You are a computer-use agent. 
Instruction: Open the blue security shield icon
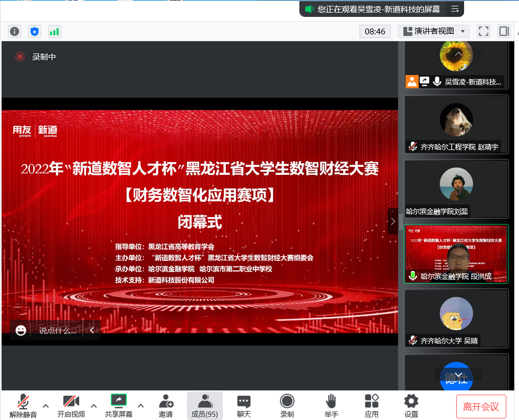pos(34,31)
